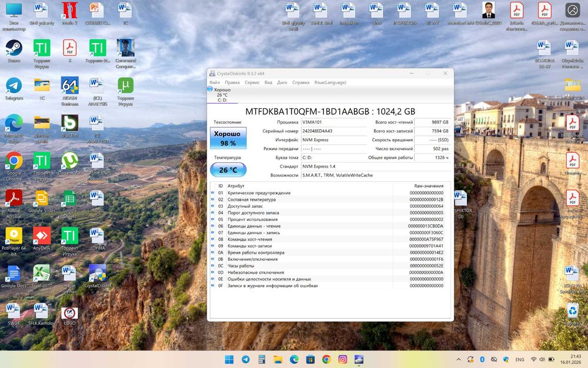Click the Bluetooth tray icon
This screenshot has width=588, height=368.
pos(482,359)
